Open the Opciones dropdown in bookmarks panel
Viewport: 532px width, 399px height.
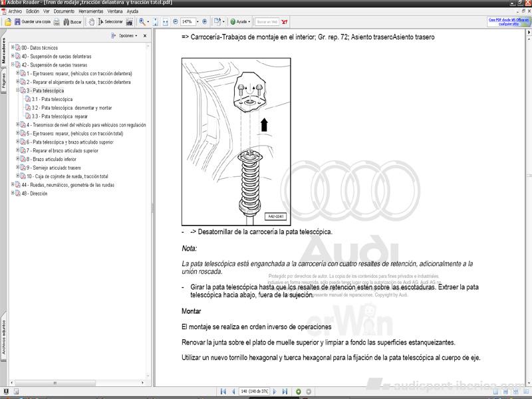pyautogui.click(x=128, y=36)
